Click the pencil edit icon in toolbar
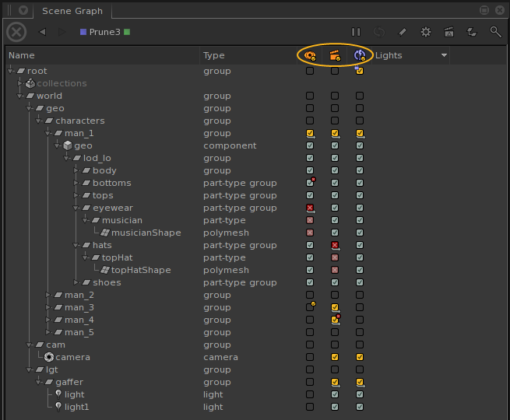Viewport: 510px width, 420px height. [x=403, y=32]
